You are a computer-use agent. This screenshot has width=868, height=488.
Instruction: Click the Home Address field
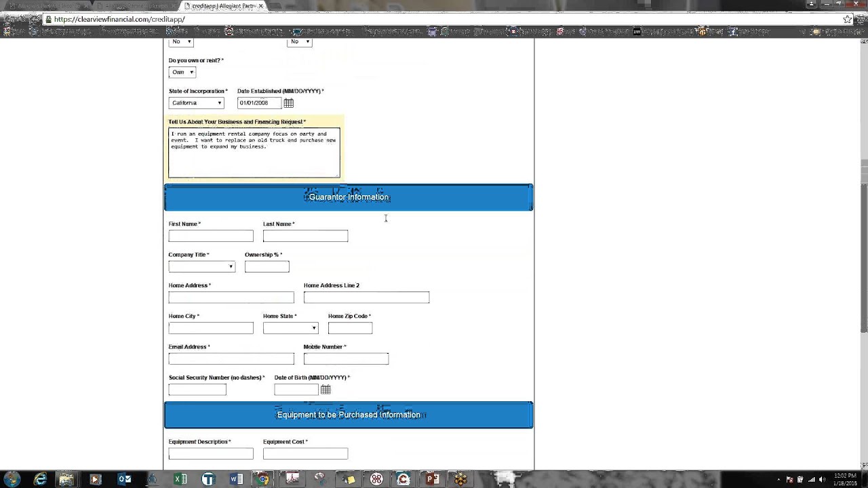231,298
